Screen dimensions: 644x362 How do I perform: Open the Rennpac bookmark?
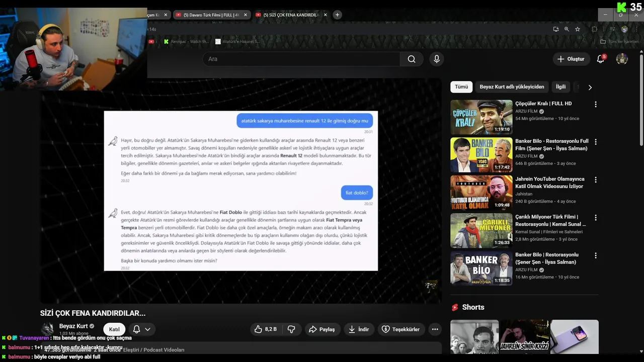click(x=186, y=42)
